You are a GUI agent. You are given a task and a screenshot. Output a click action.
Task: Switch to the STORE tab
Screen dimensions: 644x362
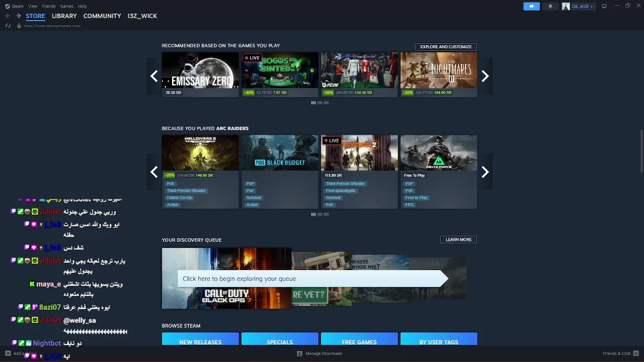coord(35,16)
